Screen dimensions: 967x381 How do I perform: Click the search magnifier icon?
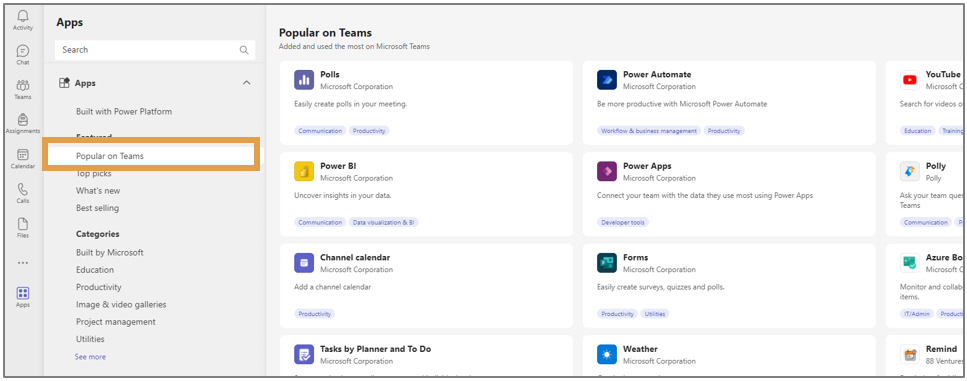click(x=244, y=50)
